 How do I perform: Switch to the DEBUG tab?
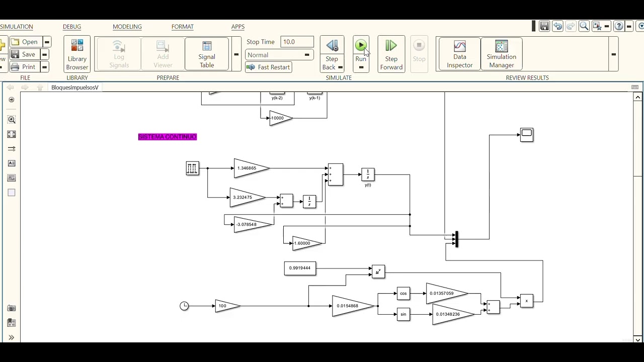pyautogui.click(x=72, y=27)
